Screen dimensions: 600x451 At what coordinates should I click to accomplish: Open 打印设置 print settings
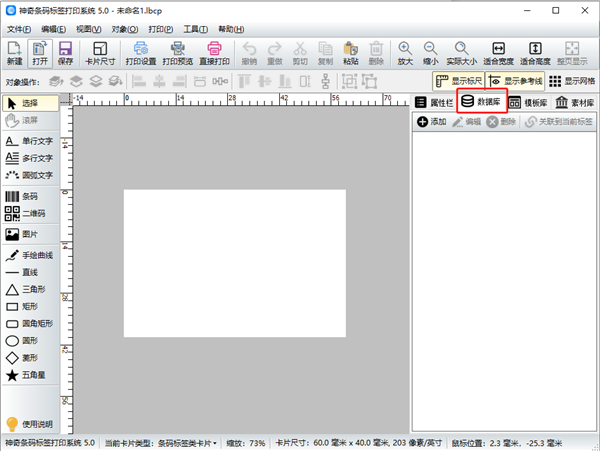(141, 54)
